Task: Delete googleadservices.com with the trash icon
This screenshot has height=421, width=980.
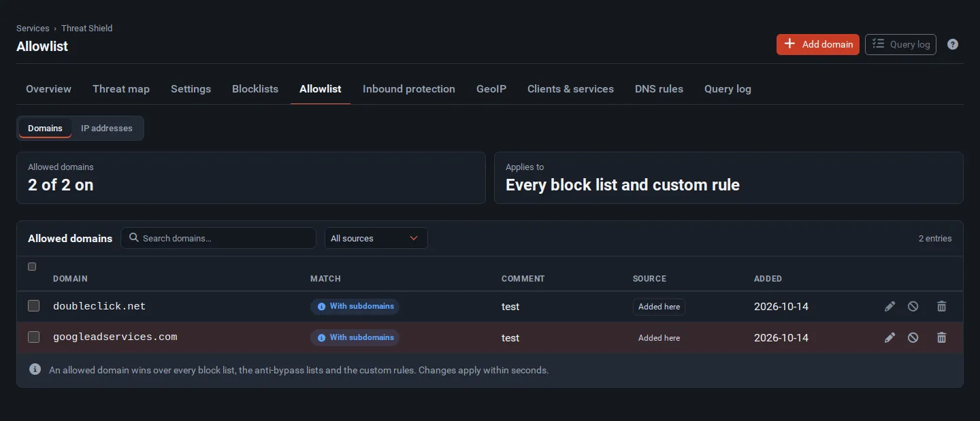Action: click(x=942, y=337)
